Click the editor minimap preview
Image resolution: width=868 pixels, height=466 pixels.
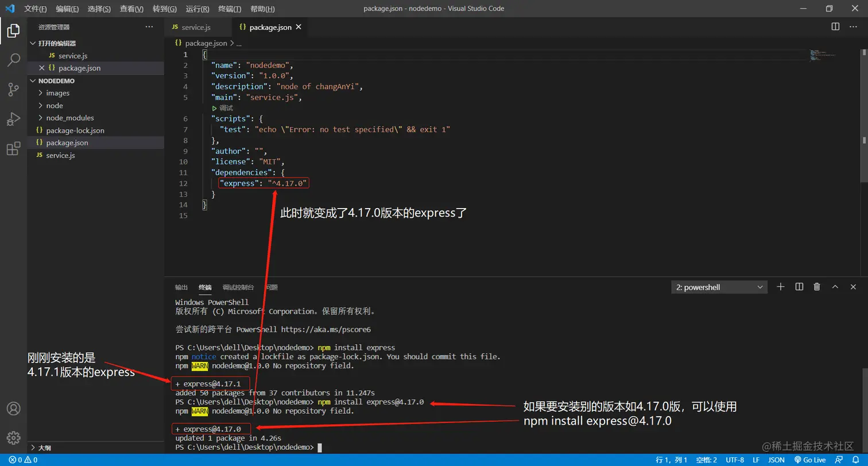pos(821,55)
